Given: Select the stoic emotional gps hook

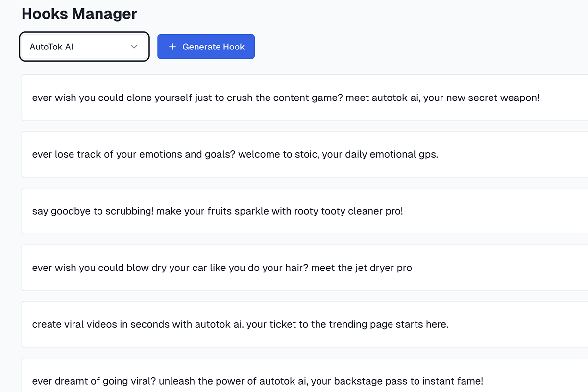Looking at the screenshot, I should [305, 154].
